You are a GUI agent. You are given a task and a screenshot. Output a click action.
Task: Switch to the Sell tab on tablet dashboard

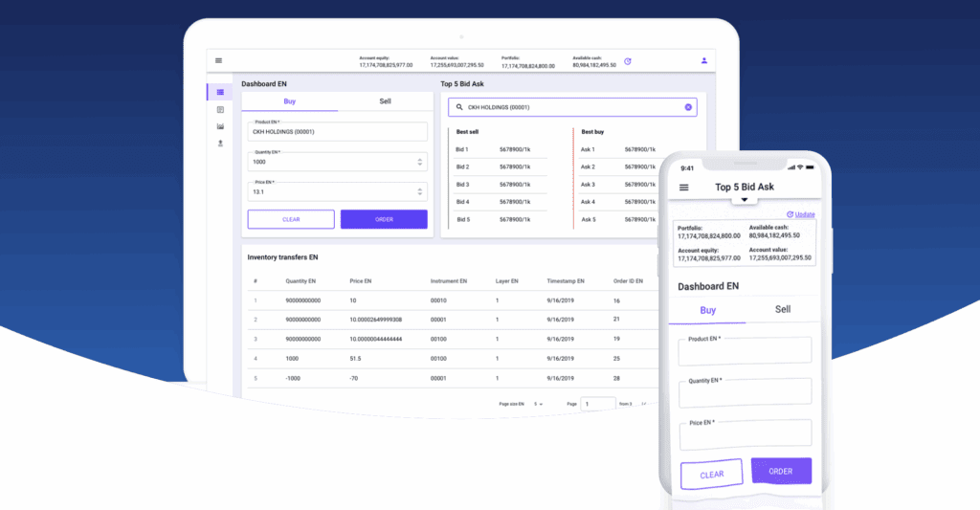point(385,100)
